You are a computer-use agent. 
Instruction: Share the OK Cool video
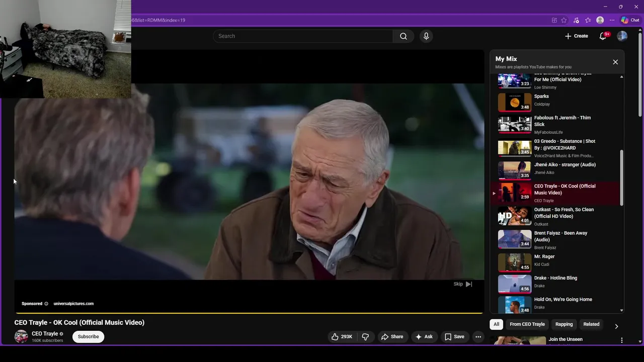(392, 337)
